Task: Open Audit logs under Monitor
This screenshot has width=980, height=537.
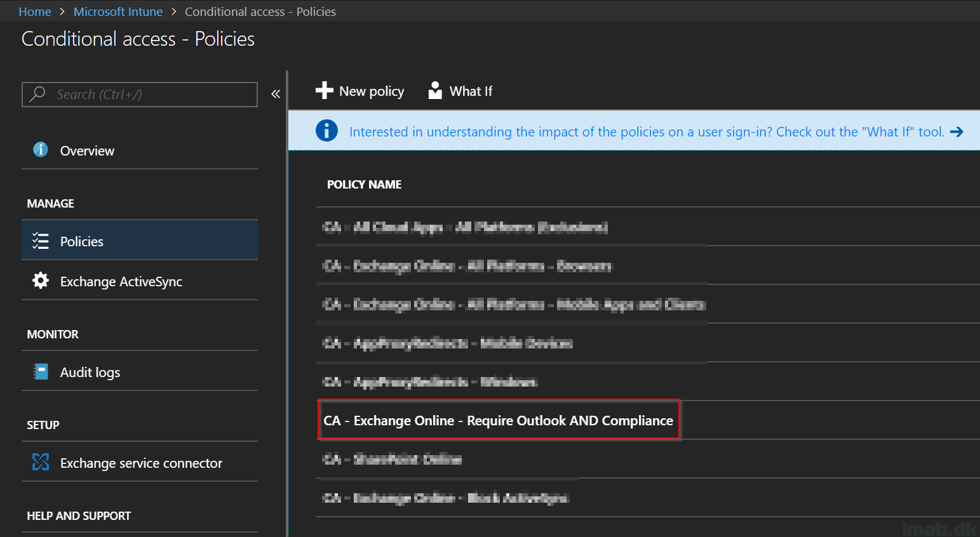Action: coord(140,372)
